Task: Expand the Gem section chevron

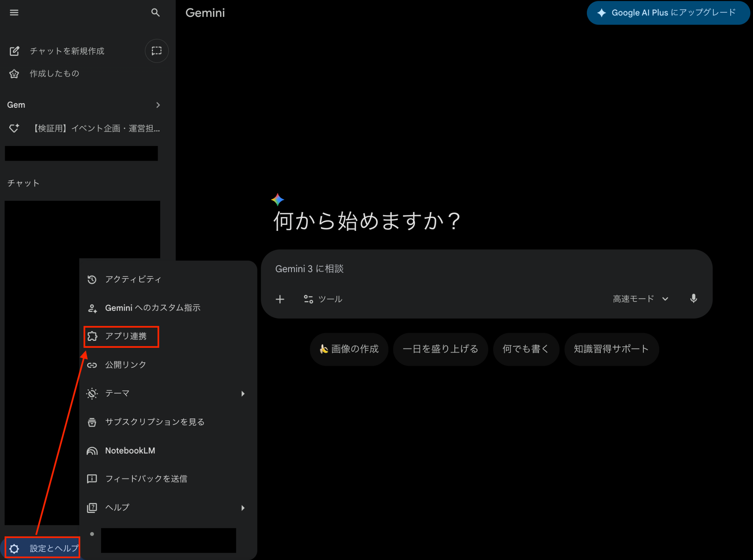Action: click(x=158, y=105)
